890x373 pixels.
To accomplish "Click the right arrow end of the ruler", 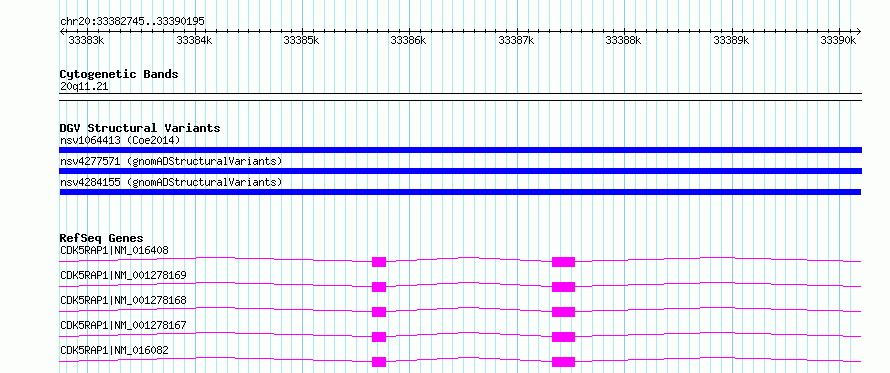I will (858, 31).
